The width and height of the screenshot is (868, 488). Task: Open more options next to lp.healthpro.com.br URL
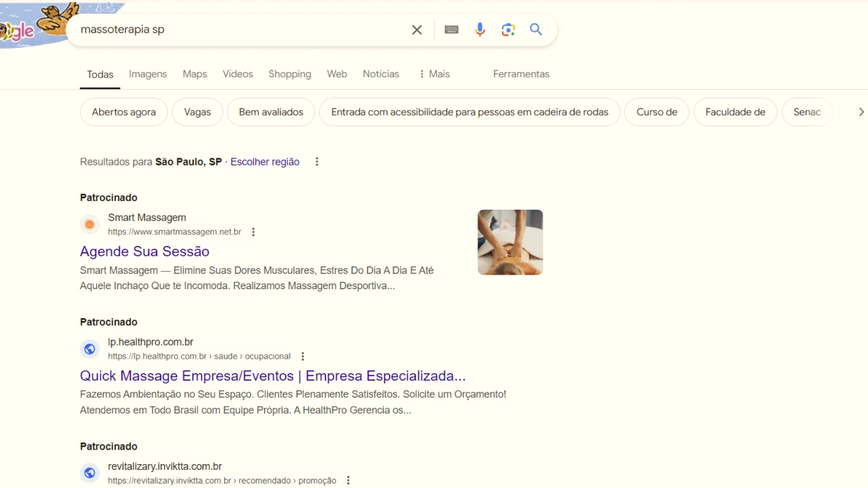[x=303, y=356]
